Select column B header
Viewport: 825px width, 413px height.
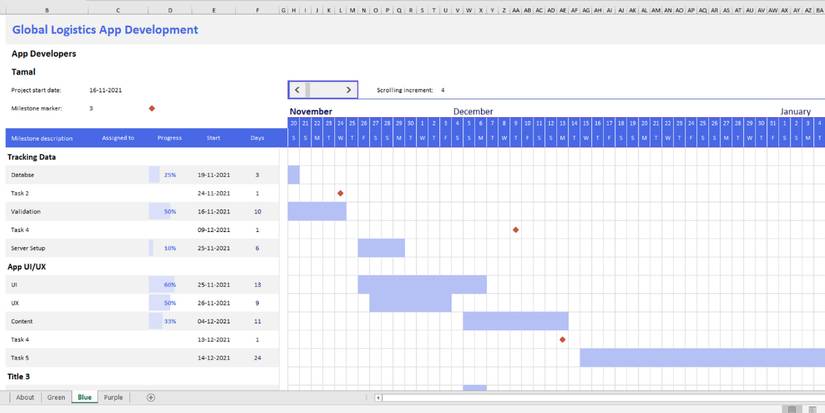coord(47,11)
